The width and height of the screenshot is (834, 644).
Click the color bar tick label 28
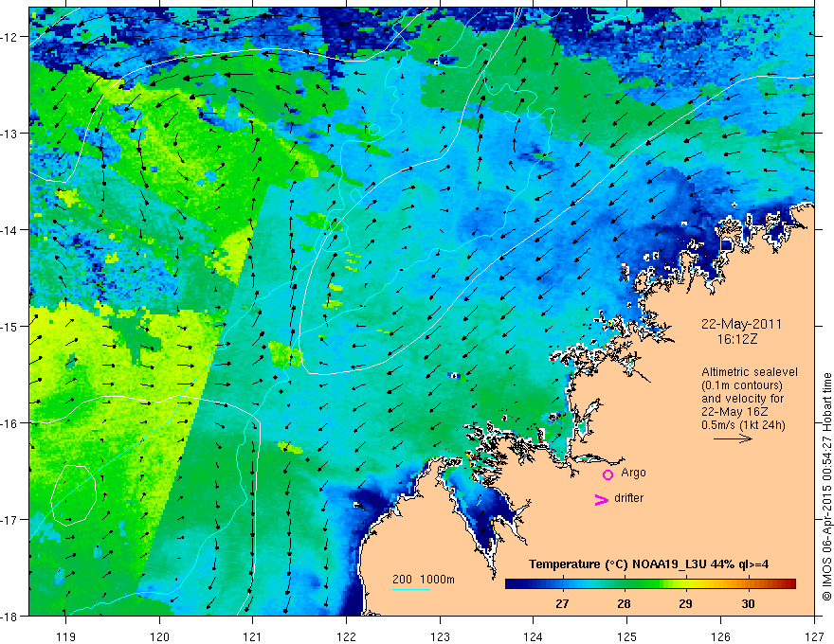point(624,603)
